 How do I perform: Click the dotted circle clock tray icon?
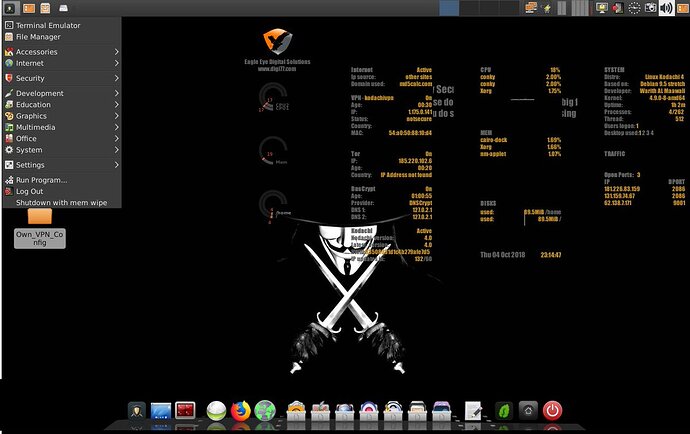click(634, 8)
